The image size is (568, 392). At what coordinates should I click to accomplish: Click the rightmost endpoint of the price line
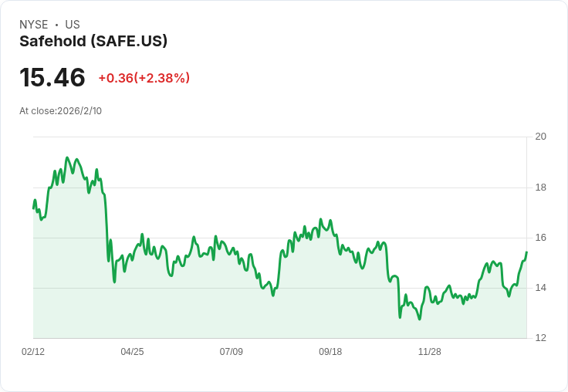click(526, 252)
